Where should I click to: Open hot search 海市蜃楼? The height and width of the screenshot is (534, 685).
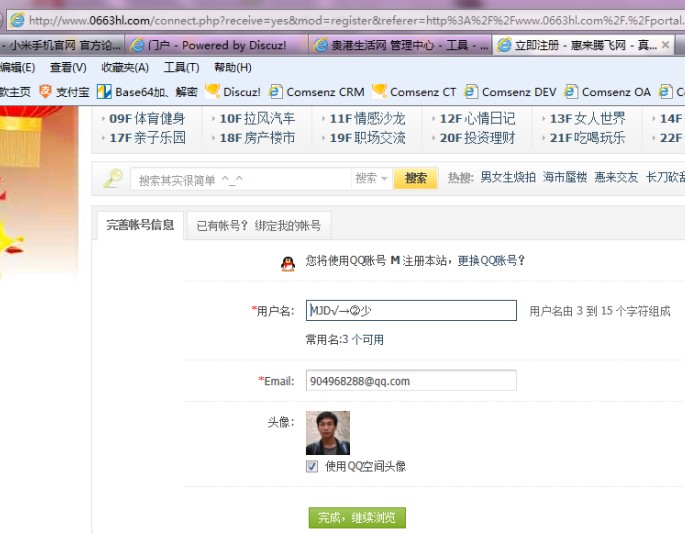[565, 177]
